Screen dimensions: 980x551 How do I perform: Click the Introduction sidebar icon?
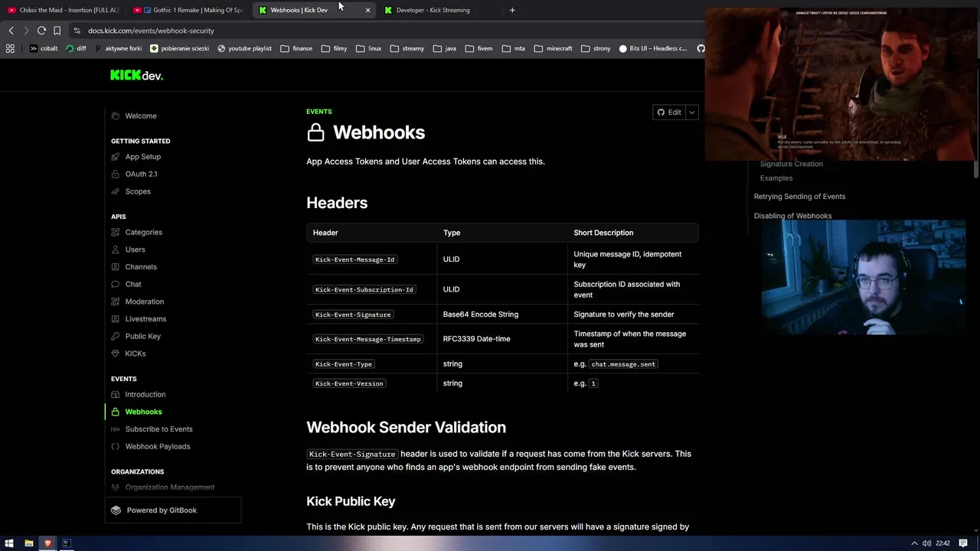click(116, 395)
